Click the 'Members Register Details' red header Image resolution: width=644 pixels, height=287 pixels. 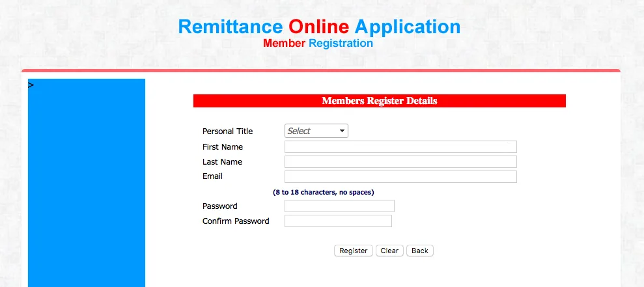pos(379,101)
